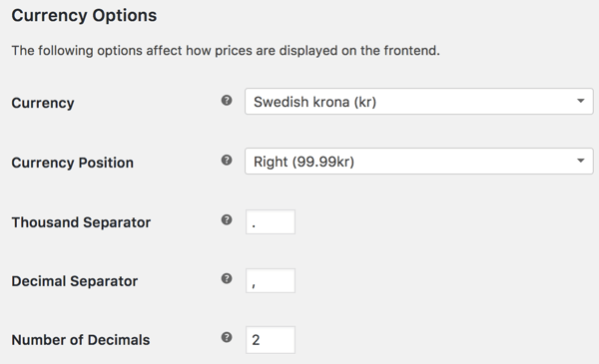The width and height of the screenshot is (599, 364).
Task: Show help tooltip for Currency Position
Action: click(227, 160)
